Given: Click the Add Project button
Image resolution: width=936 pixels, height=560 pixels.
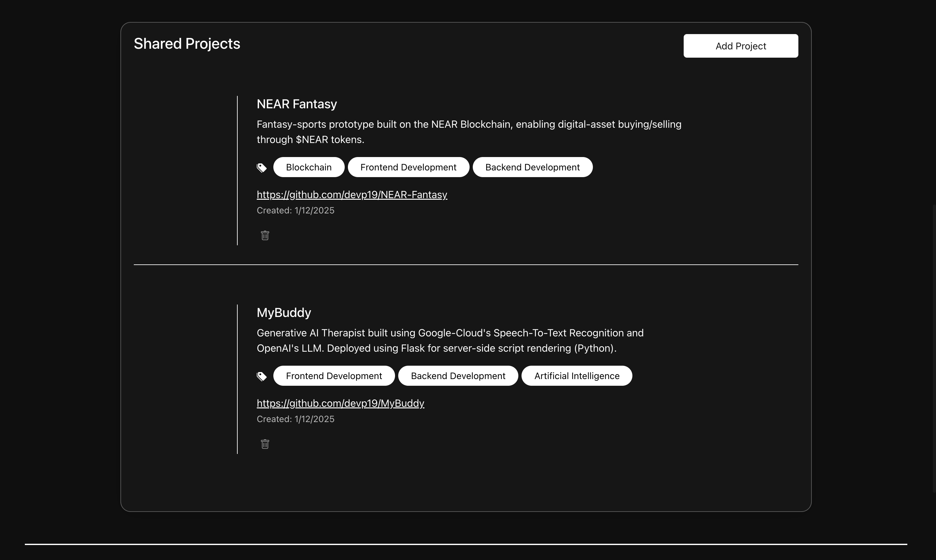Looking at the screenshot, I should (x=740, y=46).
